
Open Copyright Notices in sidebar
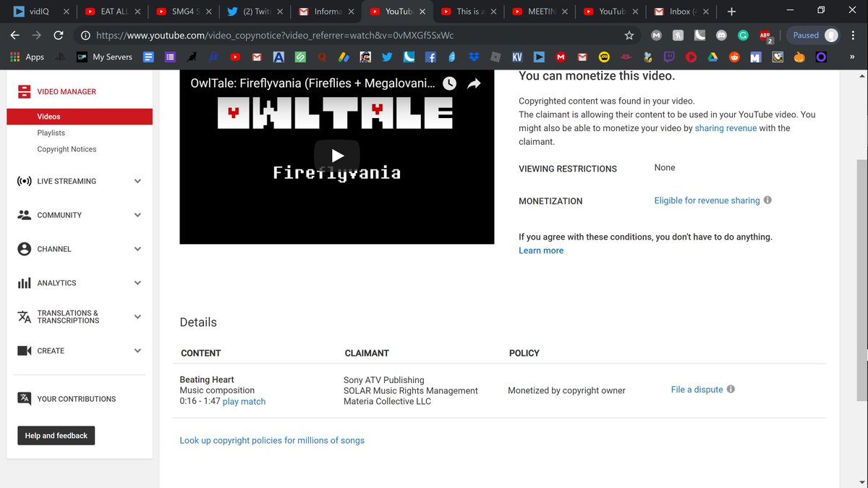point(67,149)
